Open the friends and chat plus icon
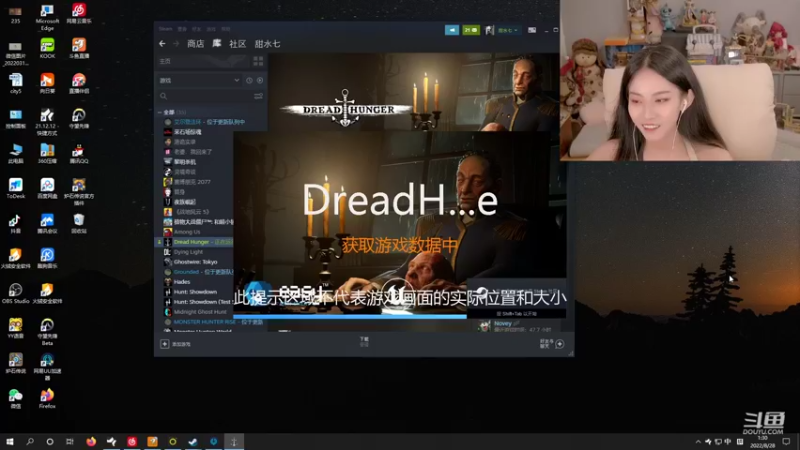This screenshot has width=800, height=450. click(560, 344)
